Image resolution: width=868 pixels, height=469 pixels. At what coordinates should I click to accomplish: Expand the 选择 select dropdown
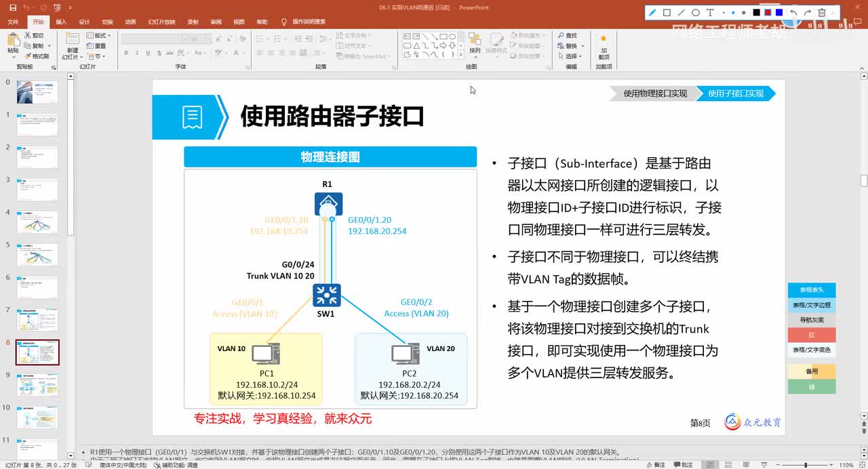click(x=581, y=56)
